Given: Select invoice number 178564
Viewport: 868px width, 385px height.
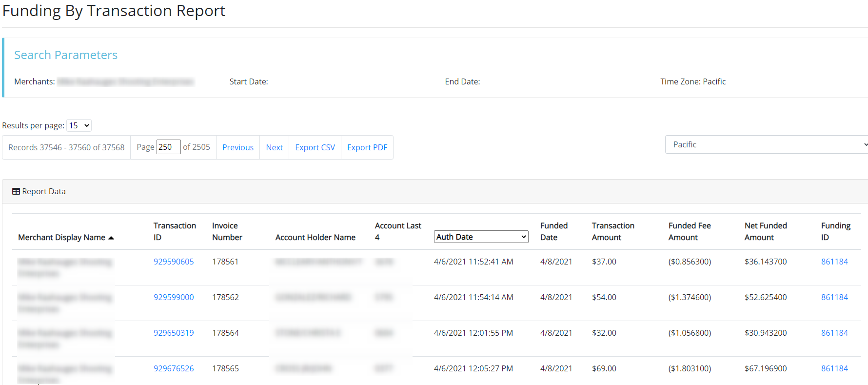Looking at the screenshot, I should click(225, 333).
